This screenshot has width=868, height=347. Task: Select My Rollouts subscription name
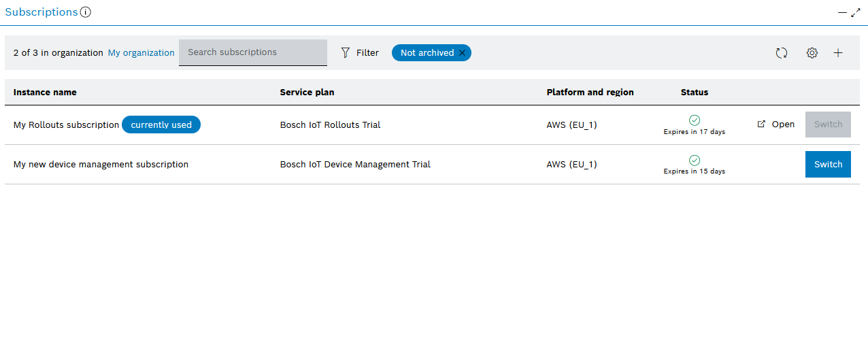click(66, 125)
